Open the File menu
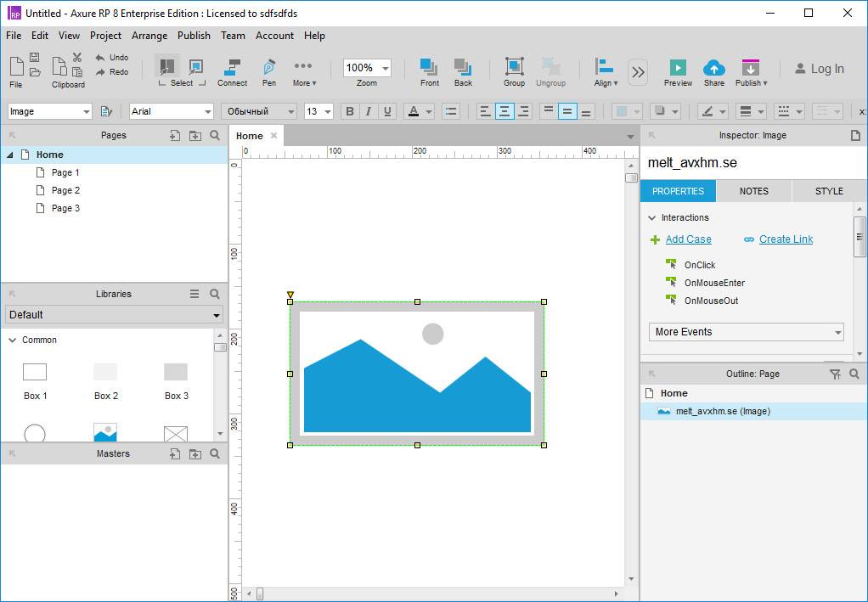The width and height of the screenshot is (868, 602). 14,36
